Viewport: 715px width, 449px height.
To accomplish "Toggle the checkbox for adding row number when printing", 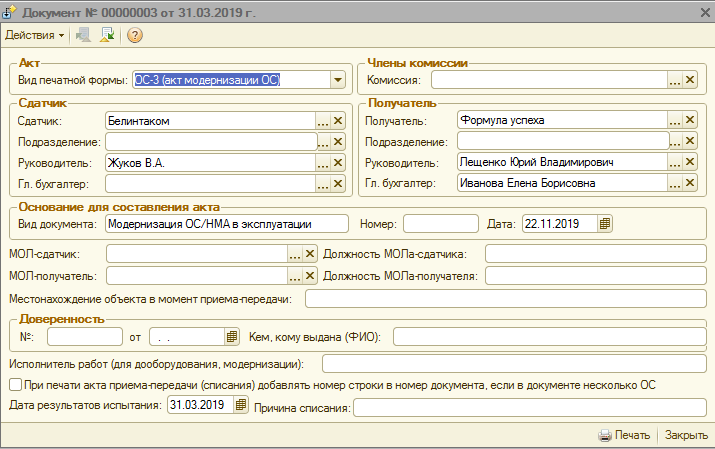I will click(14, 385).
